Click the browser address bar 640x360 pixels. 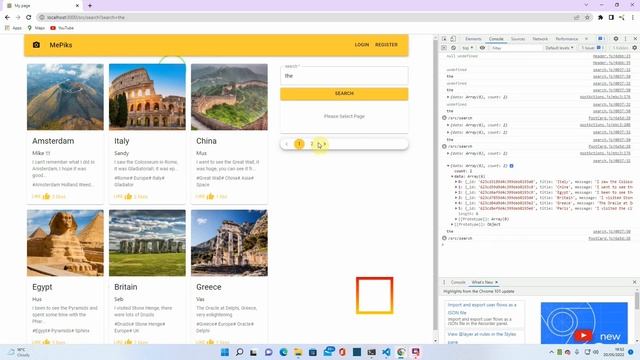[306, 17]
